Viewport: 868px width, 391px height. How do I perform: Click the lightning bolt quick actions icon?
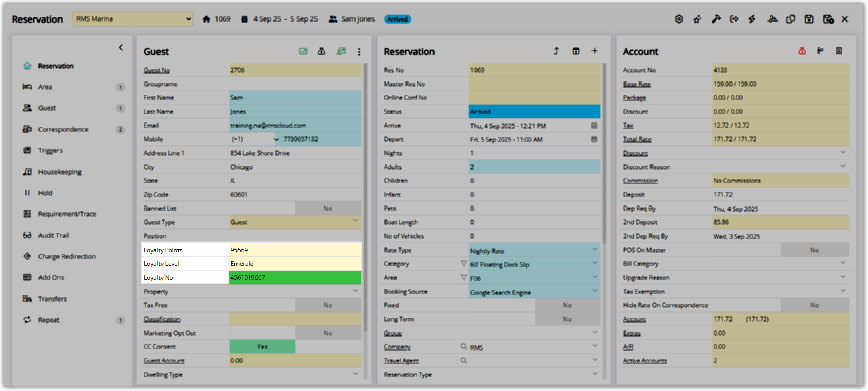click(752, 19)
